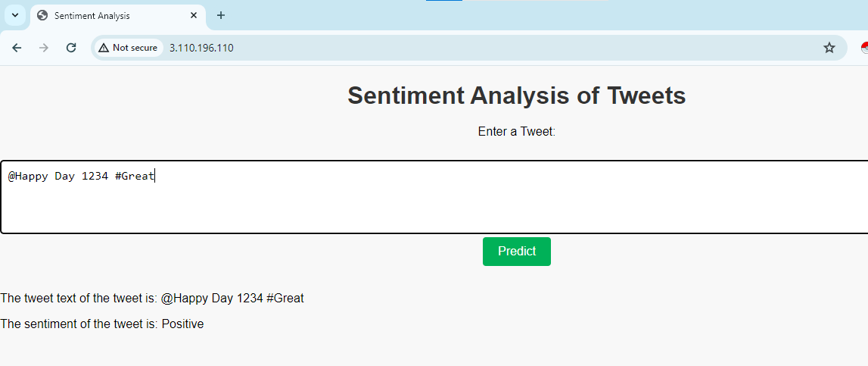The height and width of the screenshot is (366, 868).
Task: Click the Enter a Tweet label
Action: pos(516,132)
